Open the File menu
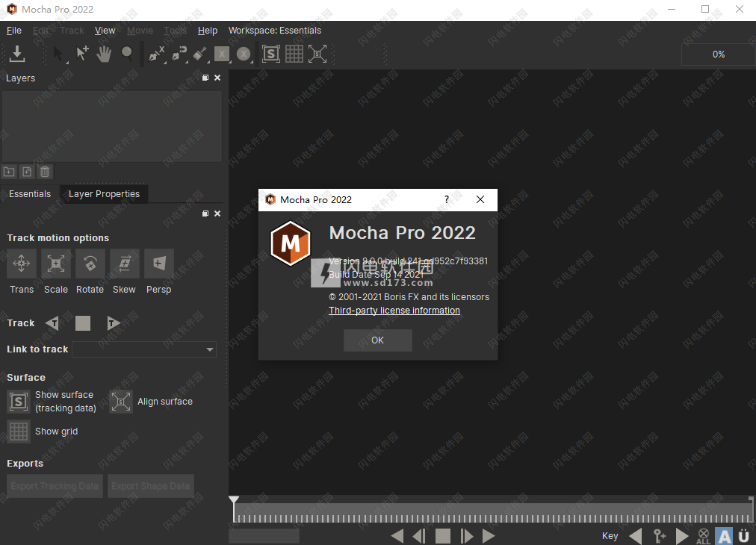Screen dimensions: 756x545 pyautogui.click(x=14, y=31)
